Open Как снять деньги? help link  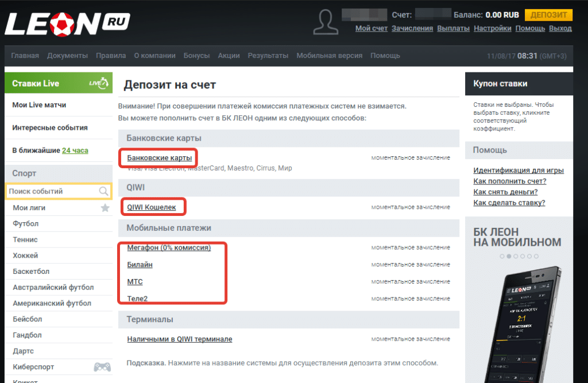tap(505, 192)
